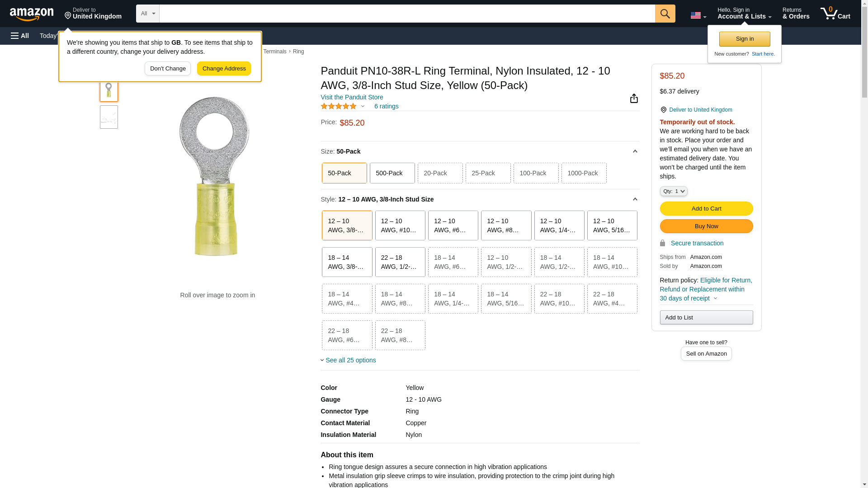Visit the Panduit Store link
The height and width of the screenshot is (488, 868).
(352, 97)
